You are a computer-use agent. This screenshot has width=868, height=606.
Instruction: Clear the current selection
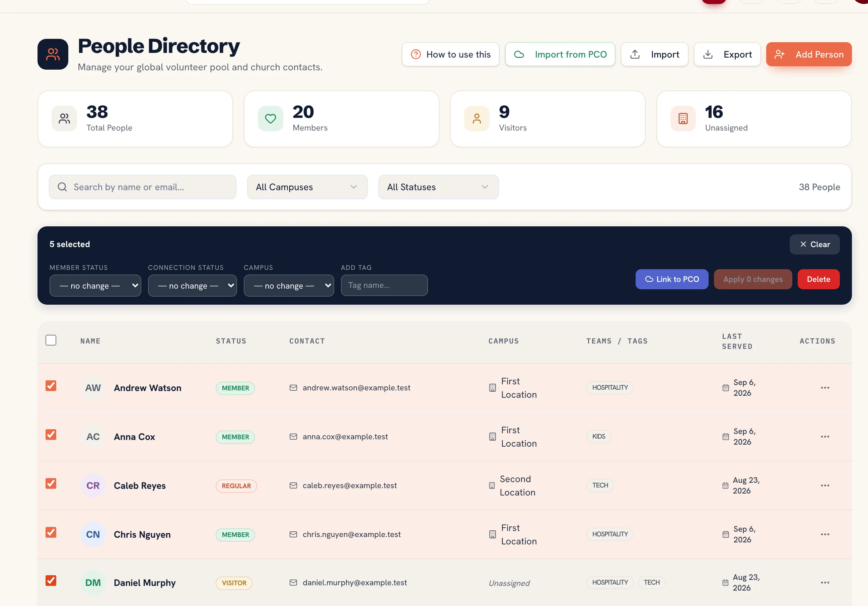814,245
